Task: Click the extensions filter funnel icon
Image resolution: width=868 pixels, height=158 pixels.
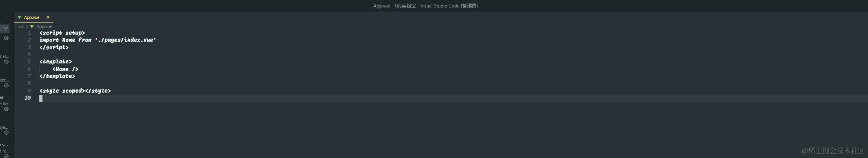Action: [x=6, y=29]
